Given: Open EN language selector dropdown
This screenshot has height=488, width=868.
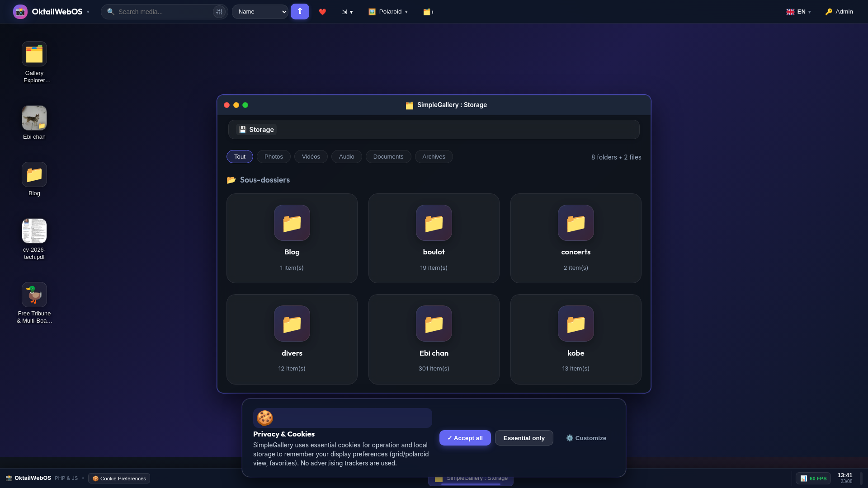Looking at the screenshot, I should [x=798, y=12].
